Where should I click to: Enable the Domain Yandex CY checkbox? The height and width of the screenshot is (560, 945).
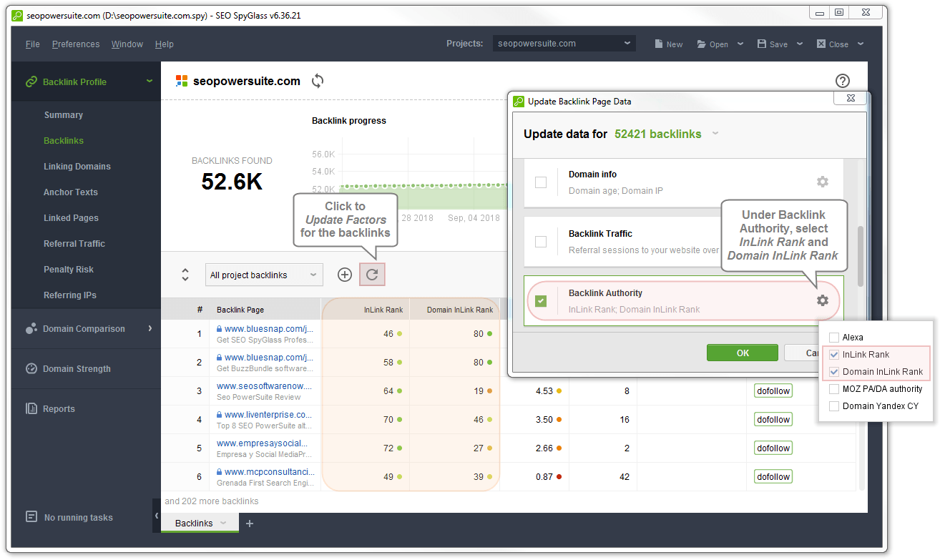(833, 406)
